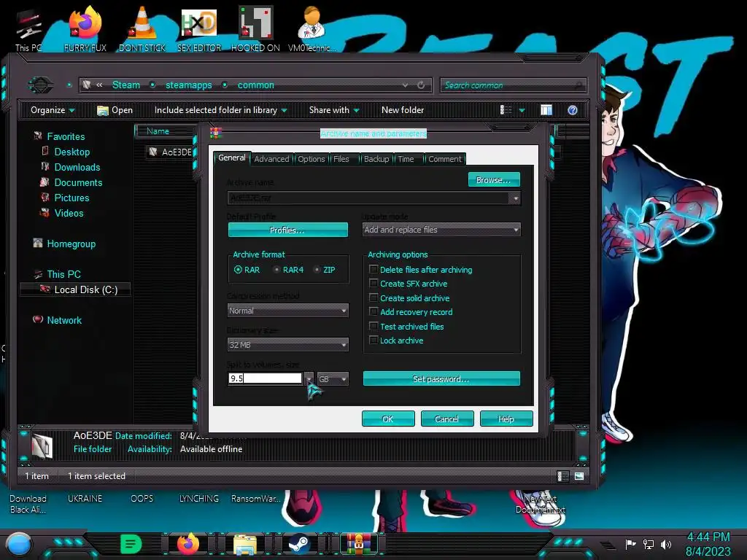Open Steam from the taskbar
The height and width of the screenshot is (560, 747).
(x=299, y=544)
